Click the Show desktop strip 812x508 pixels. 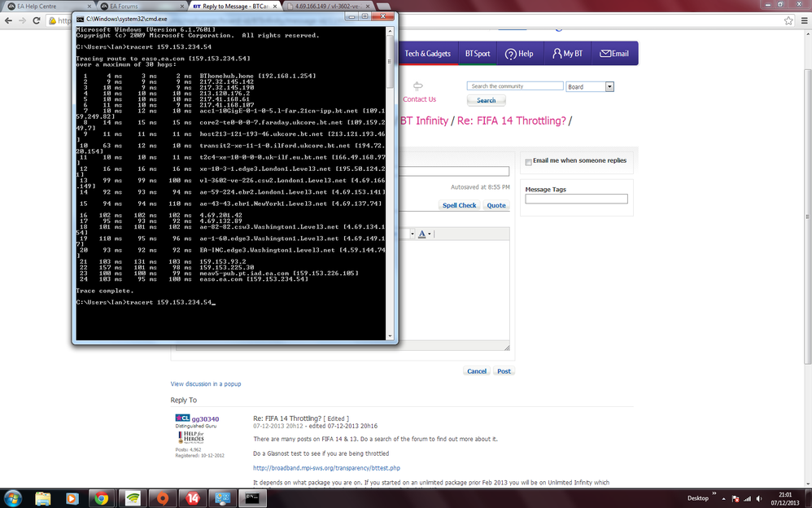[x=809, y=499]
